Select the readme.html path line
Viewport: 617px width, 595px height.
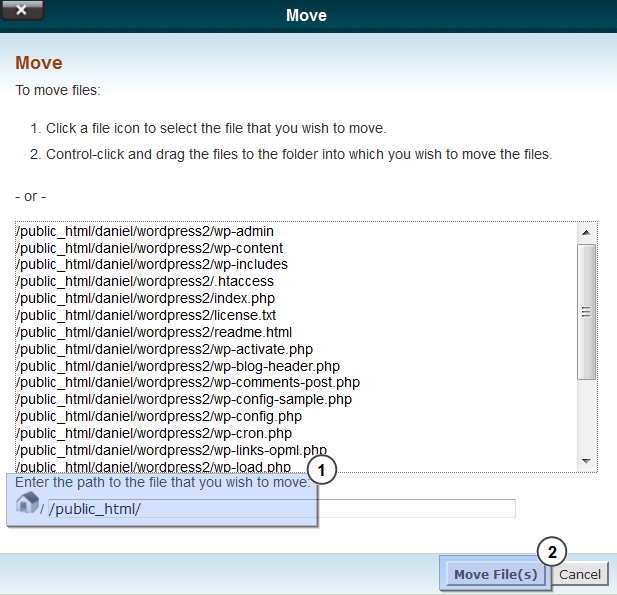(154, 332)
